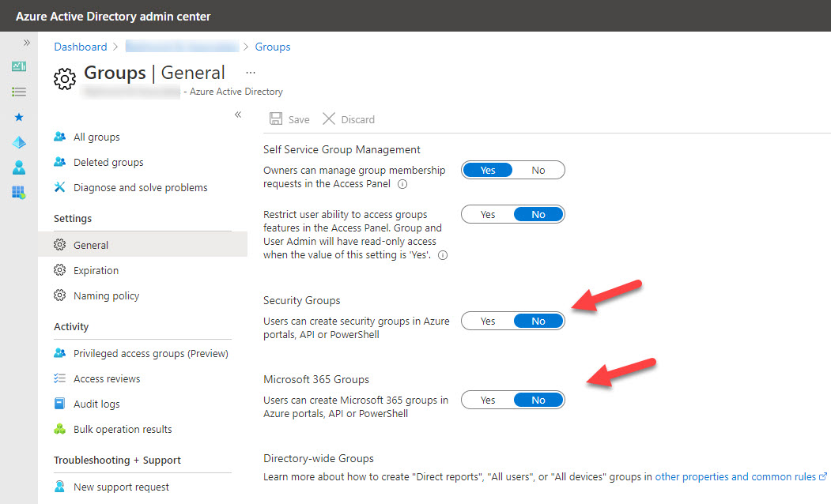The width and height of the screenshot is (831, 504).
Task: Click the General gear icon
Action: [60, 245]
